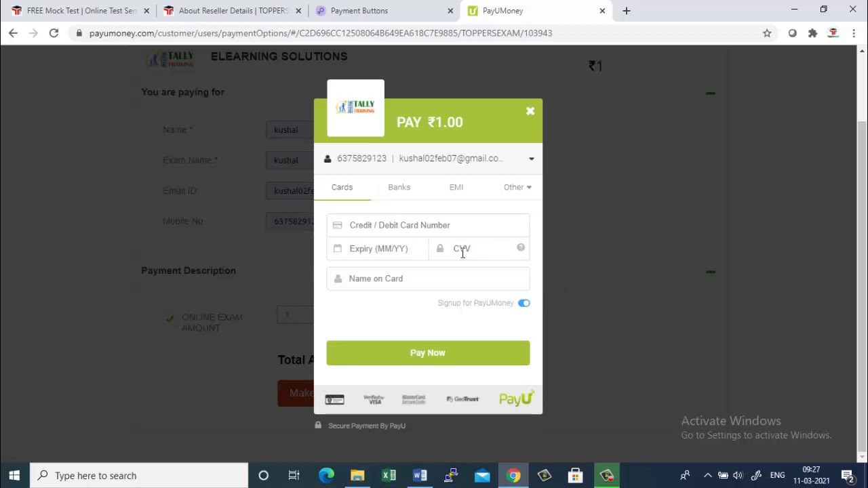Click the Toppers Exam profile avatar icon
This screenshot has width=868, height=488.
coord(833,33)
